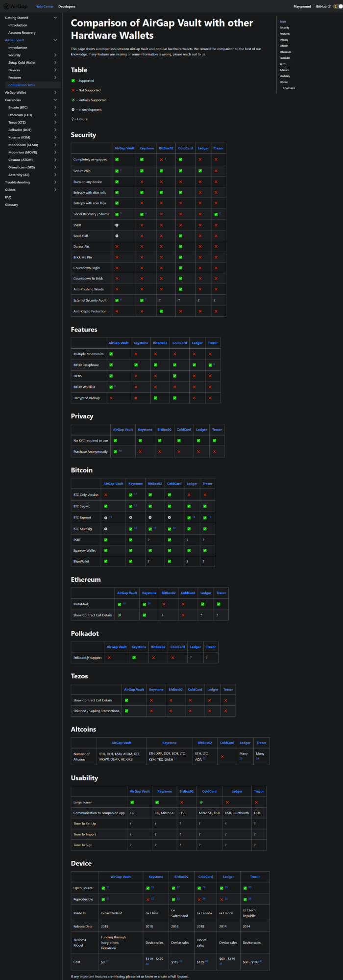Jump to Polkadot in page contents
Image resolution: width=343 pixels, height=980 pixels.
click(285, 58)
